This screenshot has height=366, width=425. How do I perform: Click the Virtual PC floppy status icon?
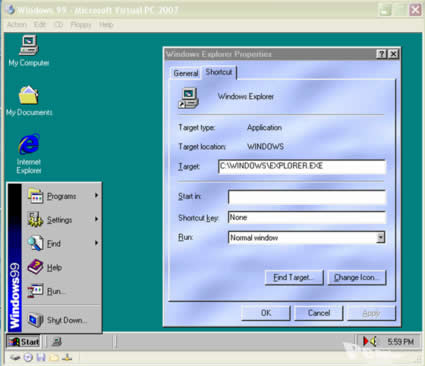pos(41,358)
